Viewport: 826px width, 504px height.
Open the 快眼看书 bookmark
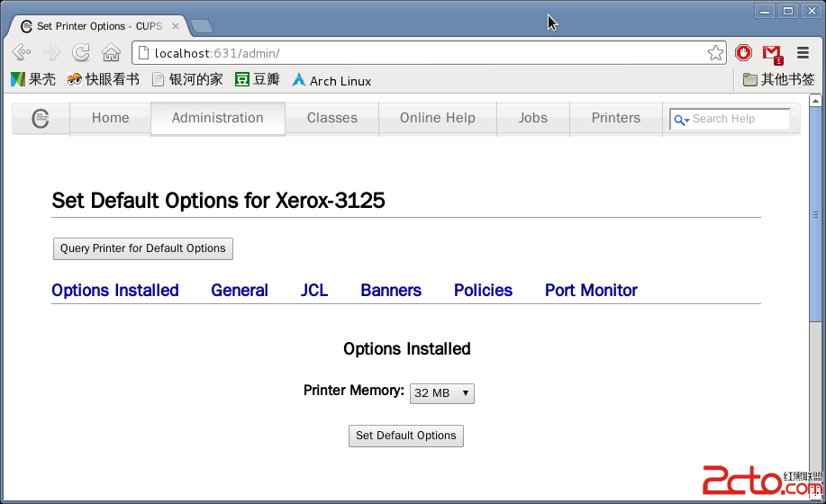(x=104, y=79)
